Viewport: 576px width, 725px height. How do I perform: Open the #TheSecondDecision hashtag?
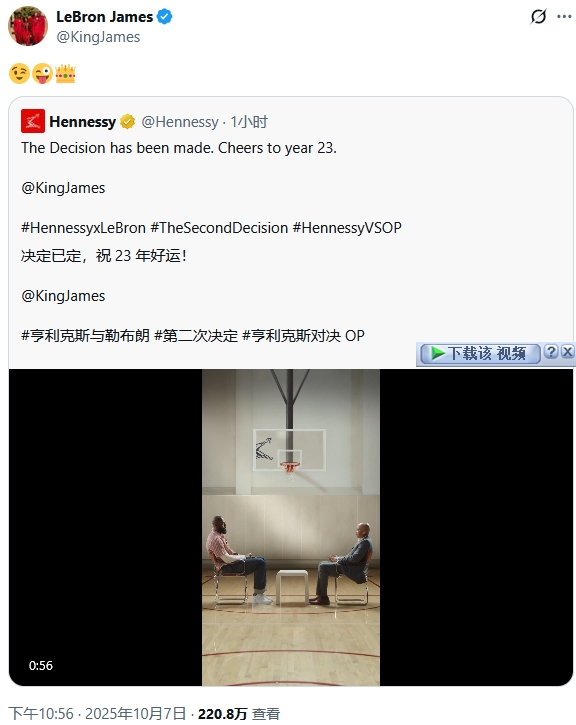[219, 228]
